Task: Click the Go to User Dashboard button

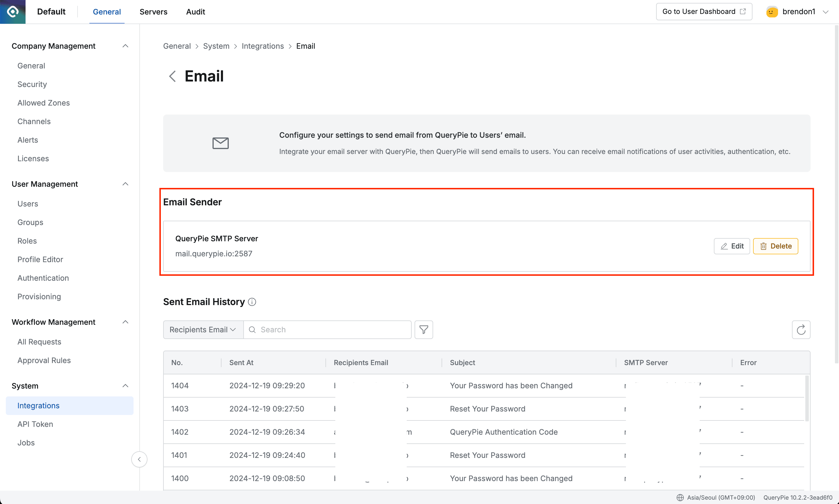Action: [x=704, y=11]
